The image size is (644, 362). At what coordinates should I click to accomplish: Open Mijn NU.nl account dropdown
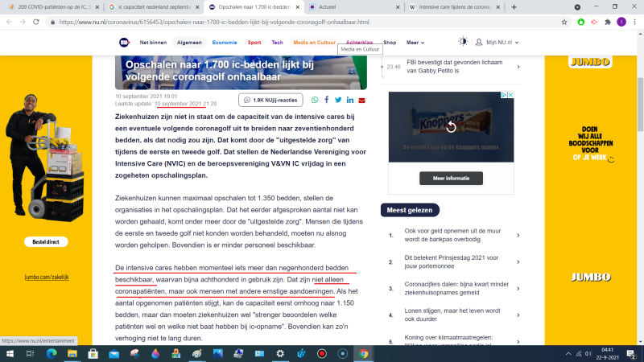[x=497, y=43]
